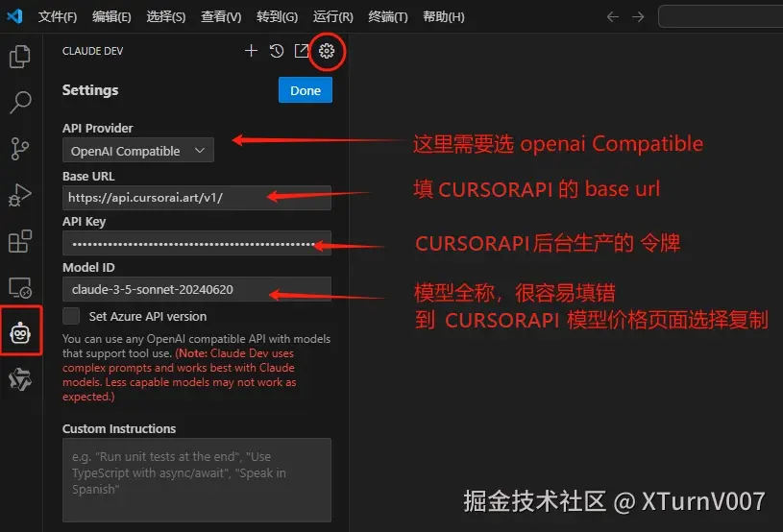Click the red Claude Dev note text
783x532 pixels.
click(x=180, y=375)
